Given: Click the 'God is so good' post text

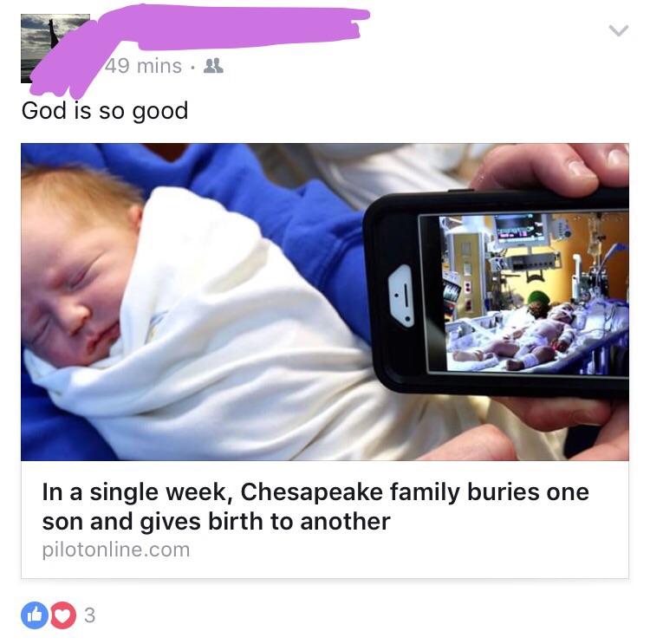Looking at the screenshot, I should [105, 111].
